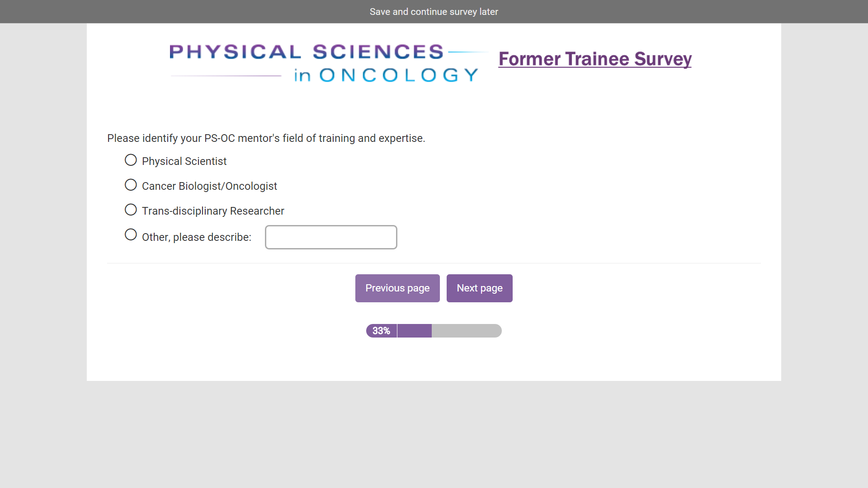Click the gray unfilled progress bar portion
This screenshot has height=488, width=868.
click(466, 331)
